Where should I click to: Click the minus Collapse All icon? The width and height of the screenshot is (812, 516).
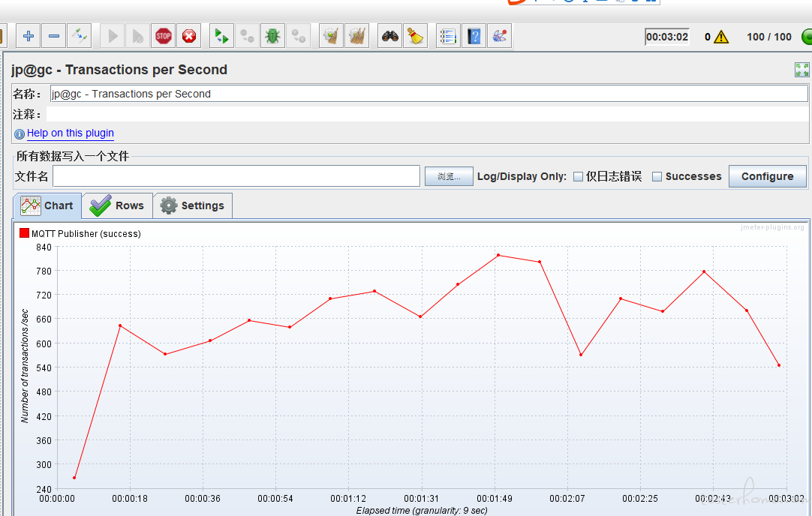coord(54,36)
